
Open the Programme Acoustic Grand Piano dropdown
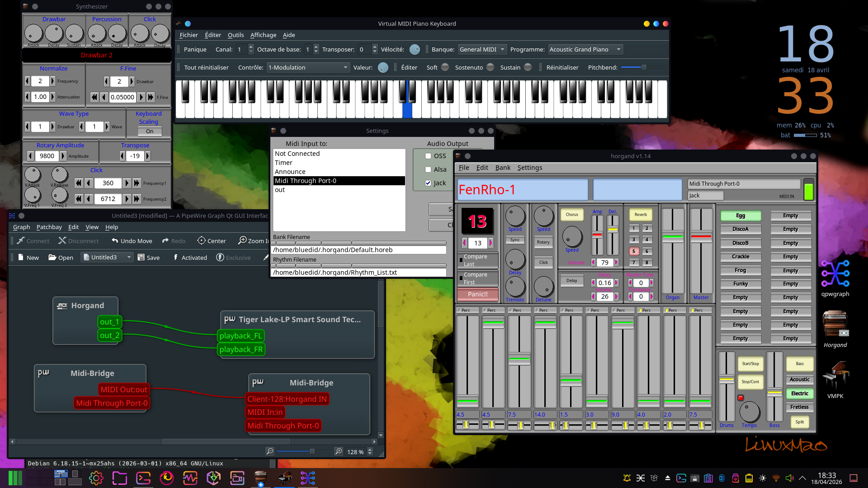(x=585, y=49)
